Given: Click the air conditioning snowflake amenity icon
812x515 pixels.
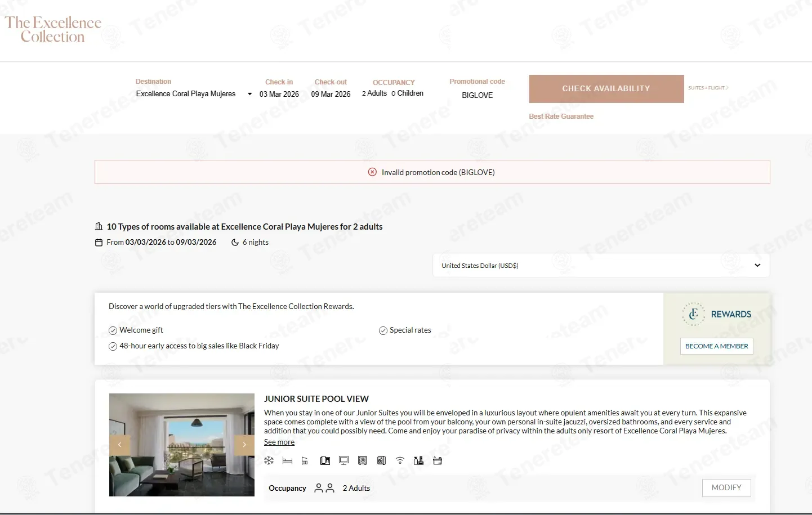Looking at the screenshot, I should click(x=269, y=460).
